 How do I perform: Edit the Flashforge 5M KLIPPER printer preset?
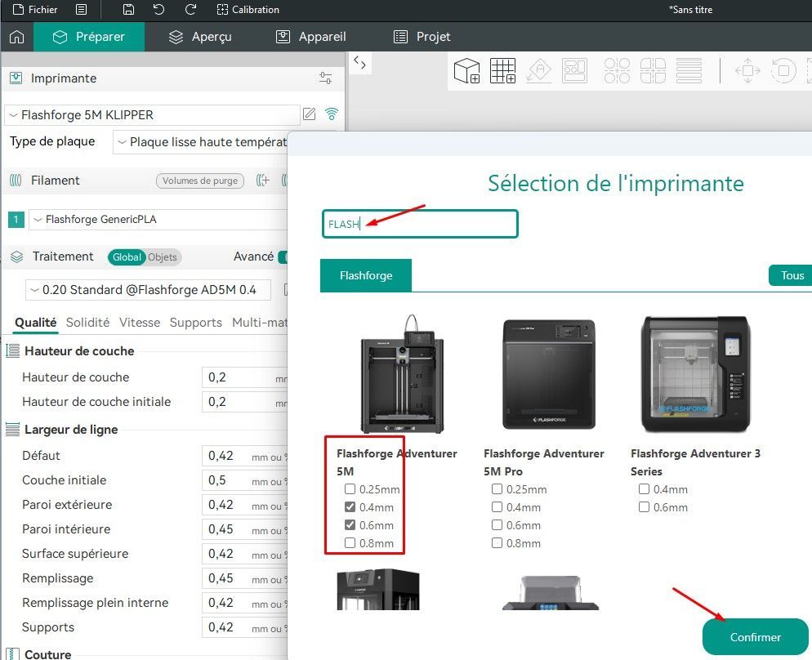309,114
